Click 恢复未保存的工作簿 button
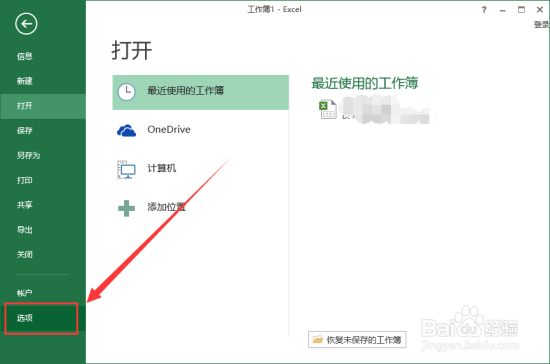 [x=357, y=339]
